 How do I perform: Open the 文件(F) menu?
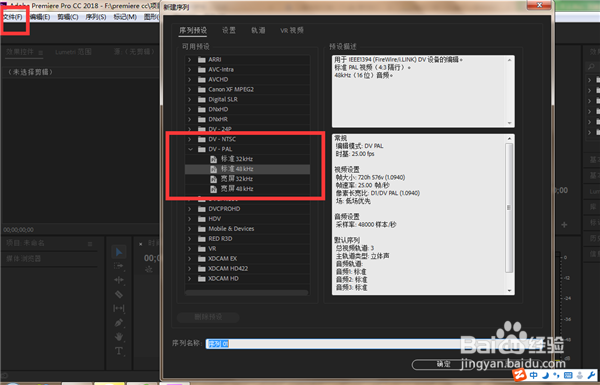pos(13,17)
